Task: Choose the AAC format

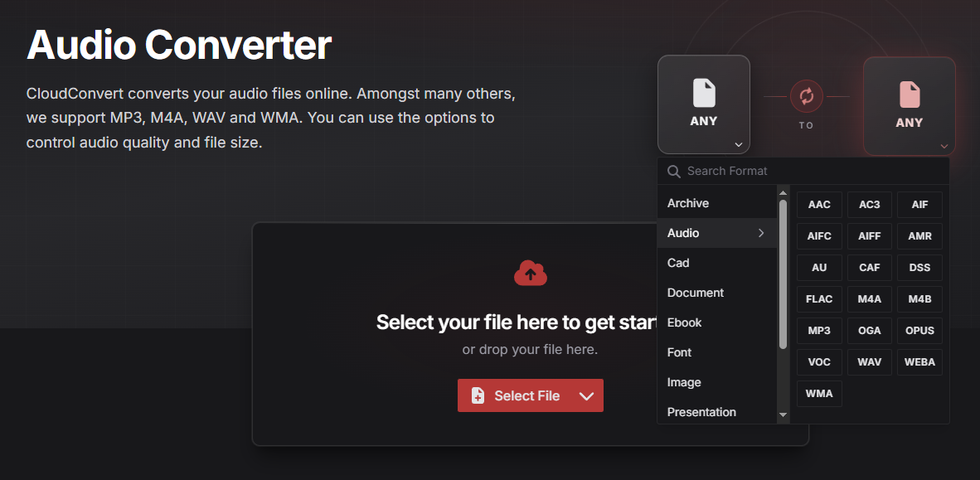Action: tap(819, 205)
